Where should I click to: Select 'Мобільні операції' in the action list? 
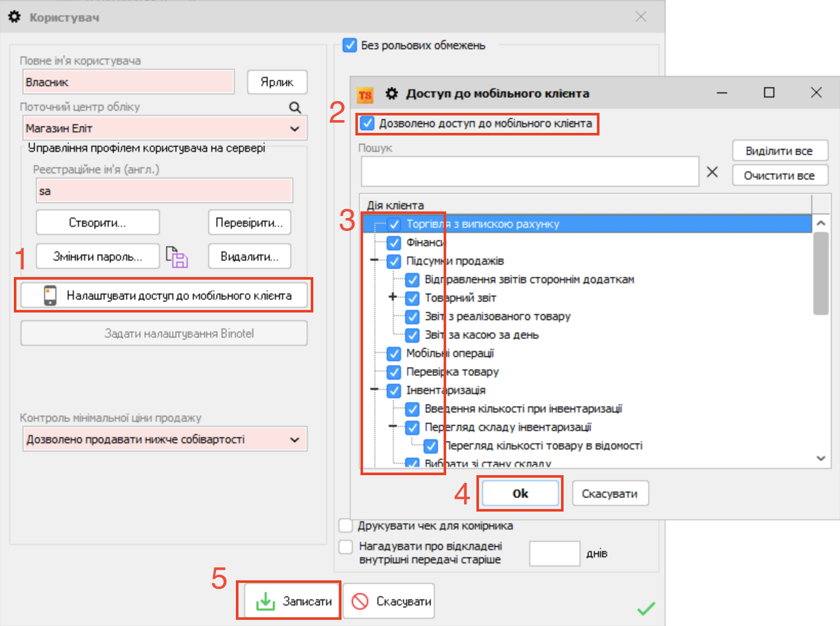click(x=450, y=354)
